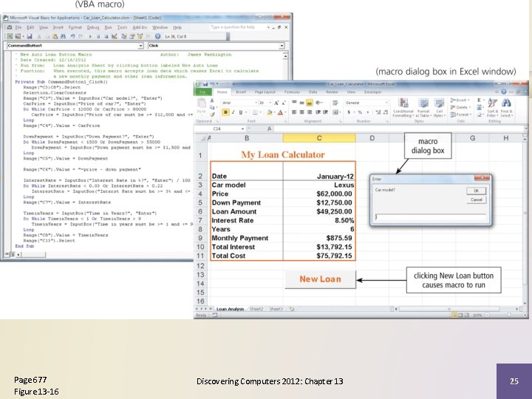The width and height of the screenshot is (532, 399).
Task: Switch to the Developer tab in Excel
Action: (373, 92)
